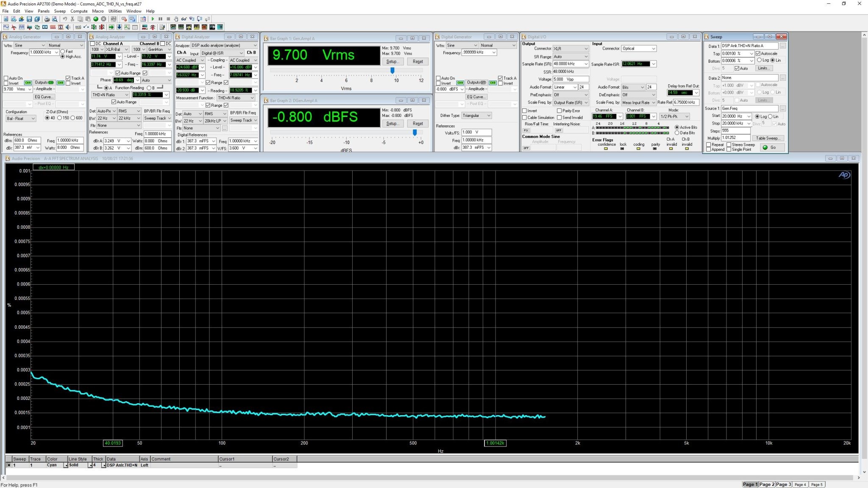
Task: Click the Pause macro icon
Action: pos(160,19)
